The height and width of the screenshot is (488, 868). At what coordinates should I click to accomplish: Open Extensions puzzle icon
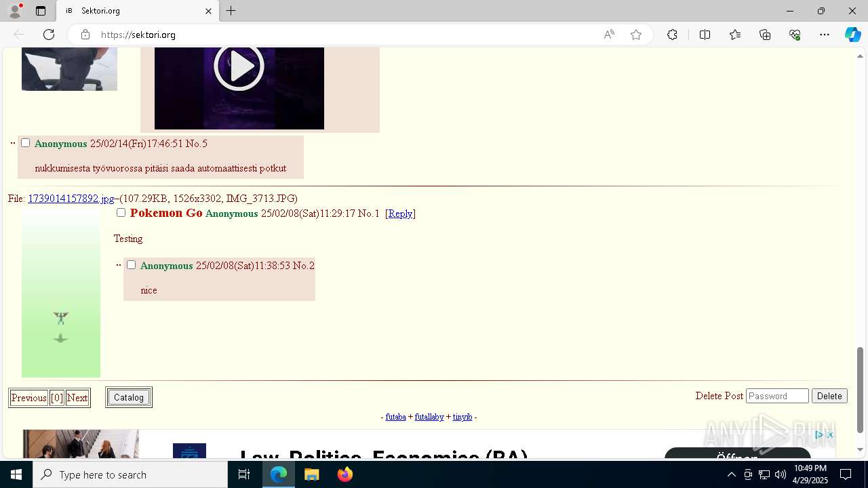point(672,35)
